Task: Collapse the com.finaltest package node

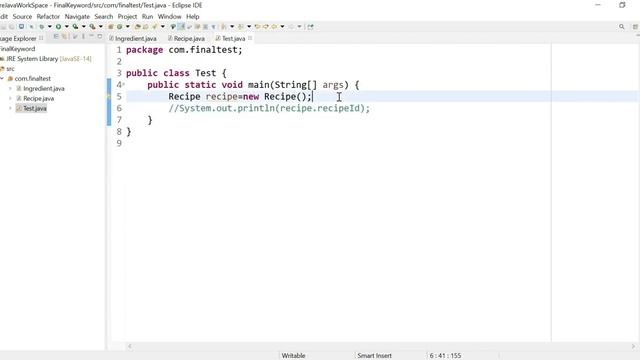Action: click(2, 78)
